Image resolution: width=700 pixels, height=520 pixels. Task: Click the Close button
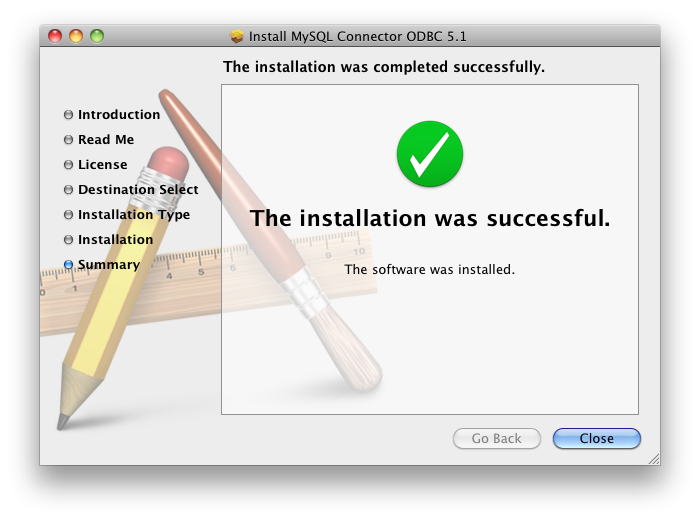596,438
